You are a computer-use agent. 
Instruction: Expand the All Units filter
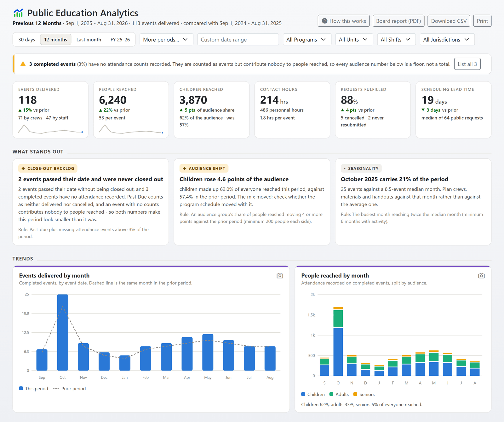click(x=354, y=40)
